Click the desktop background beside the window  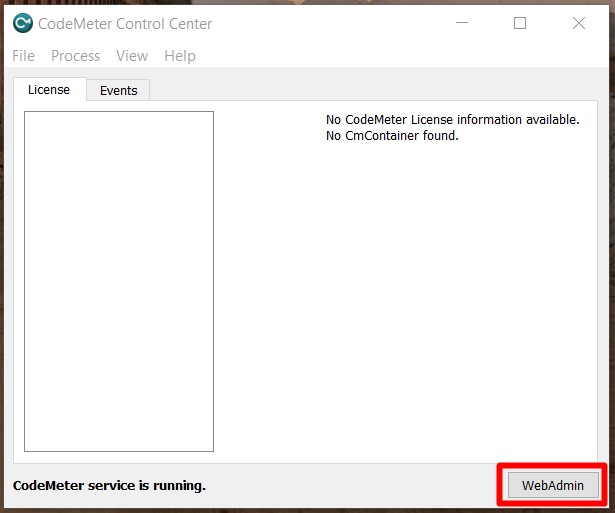[x=610, y=300]
